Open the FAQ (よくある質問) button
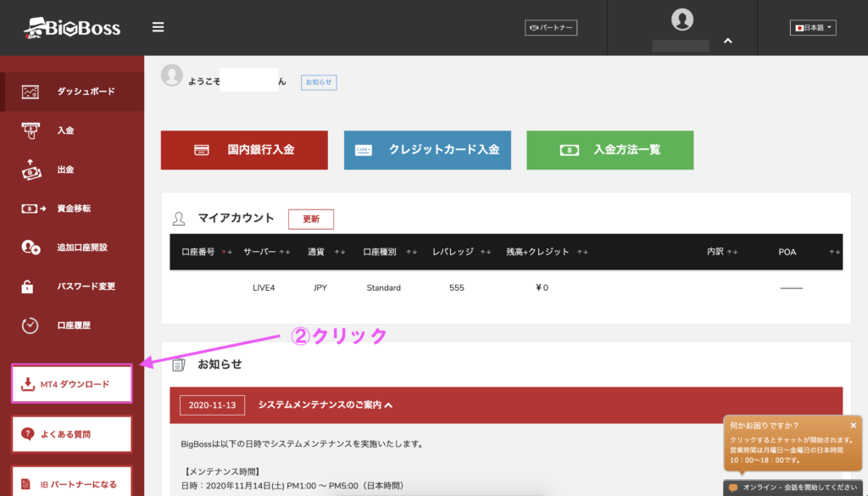 click(72, 434)
